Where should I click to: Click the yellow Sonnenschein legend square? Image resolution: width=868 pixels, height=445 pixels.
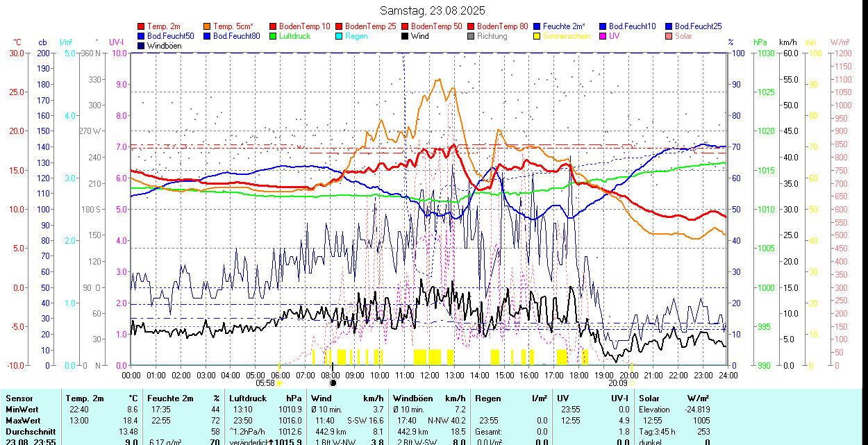[x=537, y=36]
